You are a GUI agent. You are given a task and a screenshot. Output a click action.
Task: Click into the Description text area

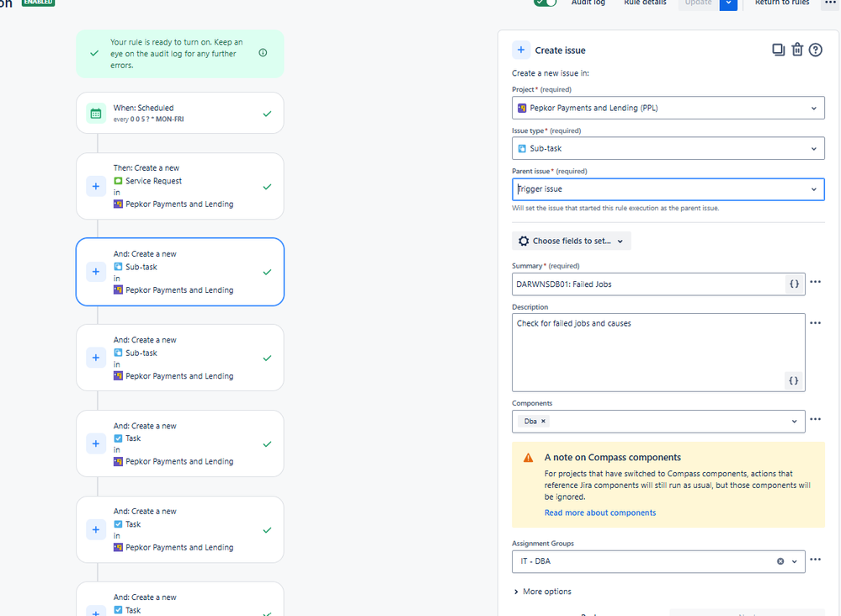click(658, 353)
